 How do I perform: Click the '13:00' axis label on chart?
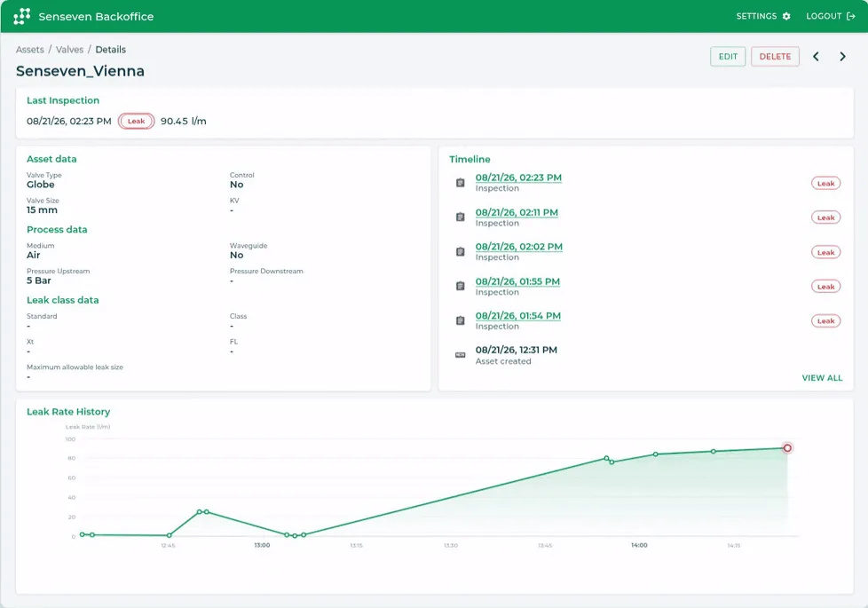[262, 546]
